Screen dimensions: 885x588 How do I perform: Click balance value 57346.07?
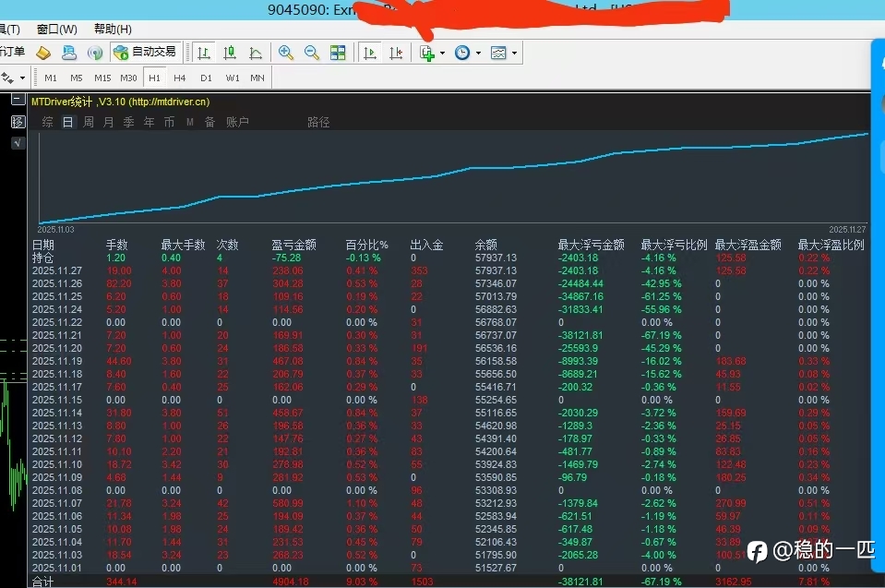tap(496, 283)
